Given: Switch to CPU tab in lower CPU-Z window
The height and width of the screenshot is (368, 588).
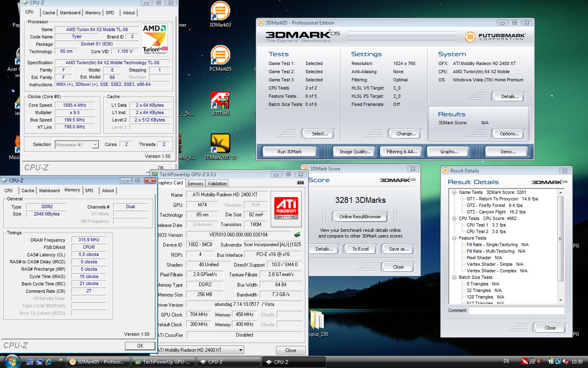Looking at the screenshot, I should tap(9, 191).
